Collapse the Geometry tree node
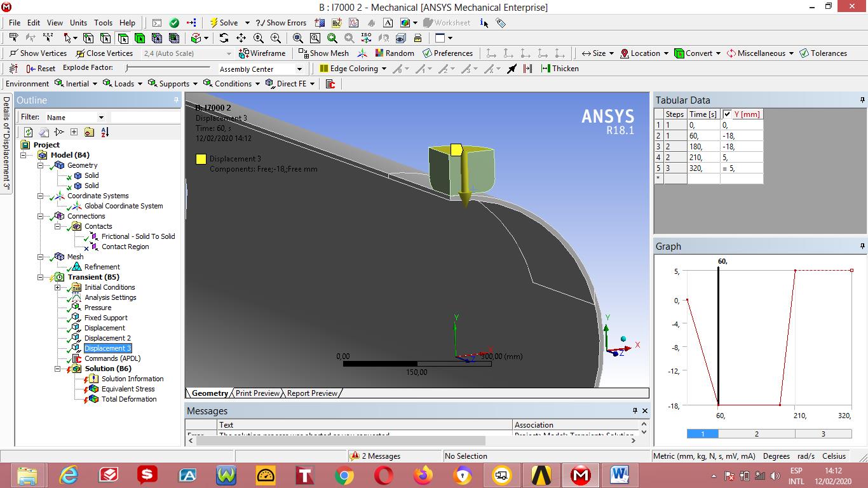Screen dimensions: 868x488 coord(41,165)
